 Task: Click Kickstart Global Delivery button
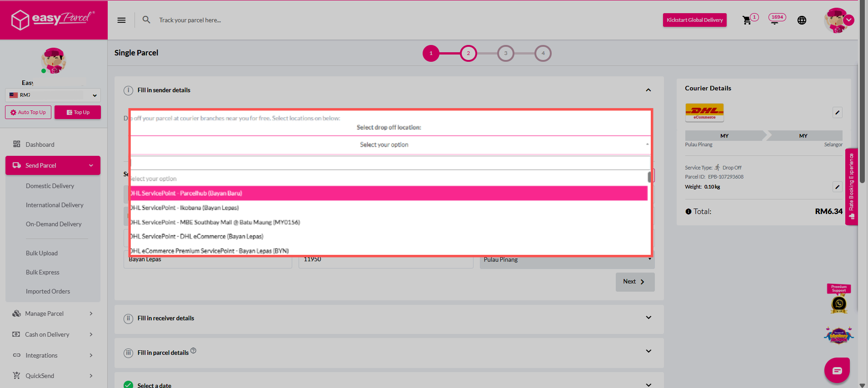point(694,20)
